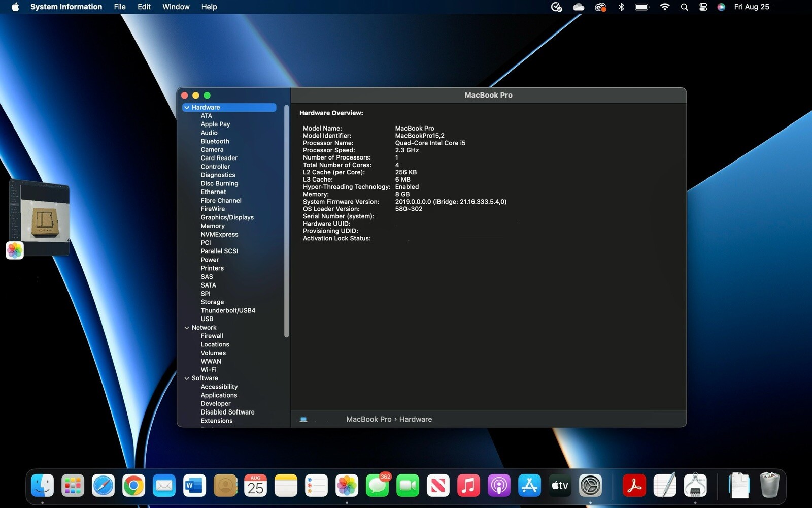This screenshot has height=508, width=812.
Task: Select Graphics/Displays in sidebar
Action: click(x=227, y=217)
